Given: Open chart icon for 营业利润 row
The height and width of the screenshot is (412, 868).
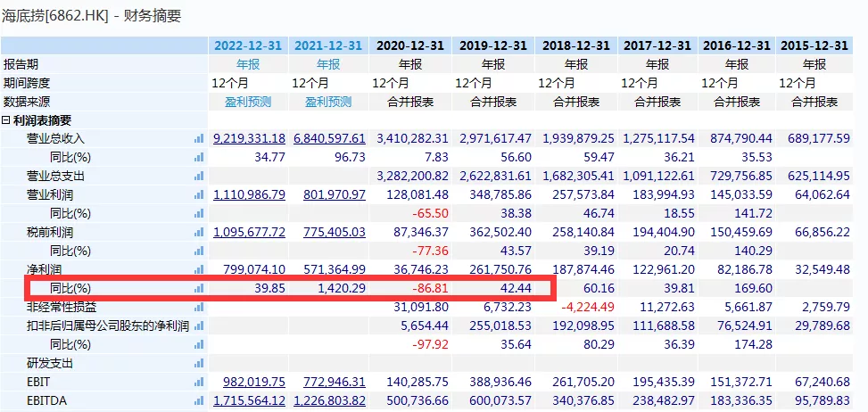Looking at the screenshot, I should (x=199, y=195).
